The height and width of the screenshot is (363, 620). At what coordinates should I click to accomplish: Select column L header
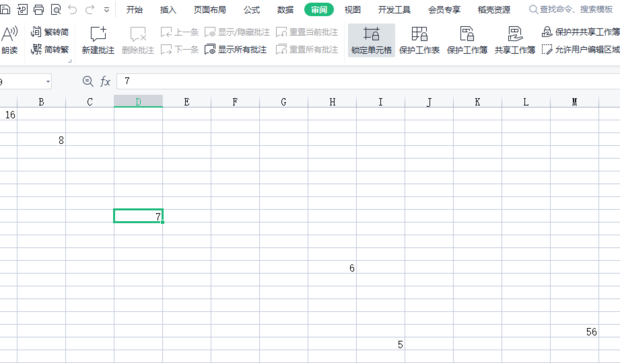click(526, 102)
